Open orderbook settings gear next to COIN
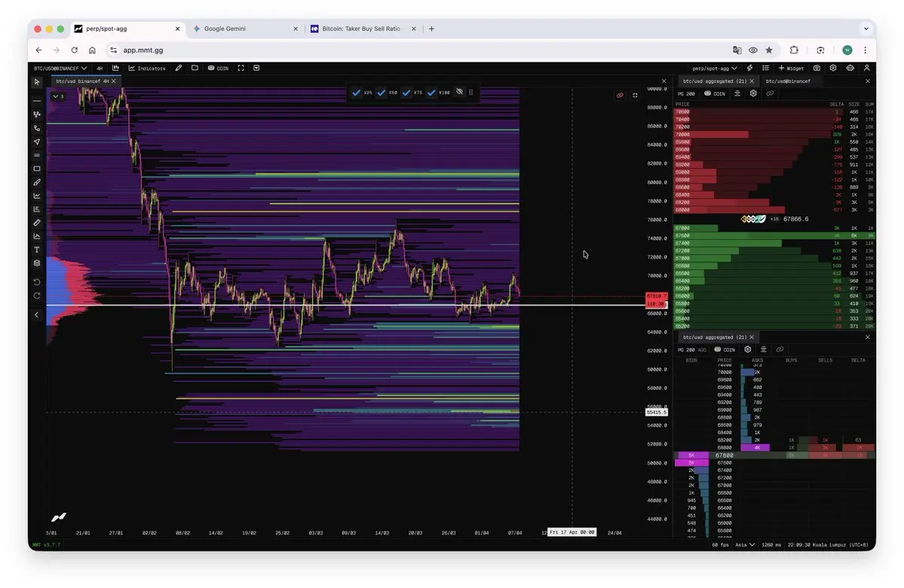This screenshot has width=904, height=588. 753,93
